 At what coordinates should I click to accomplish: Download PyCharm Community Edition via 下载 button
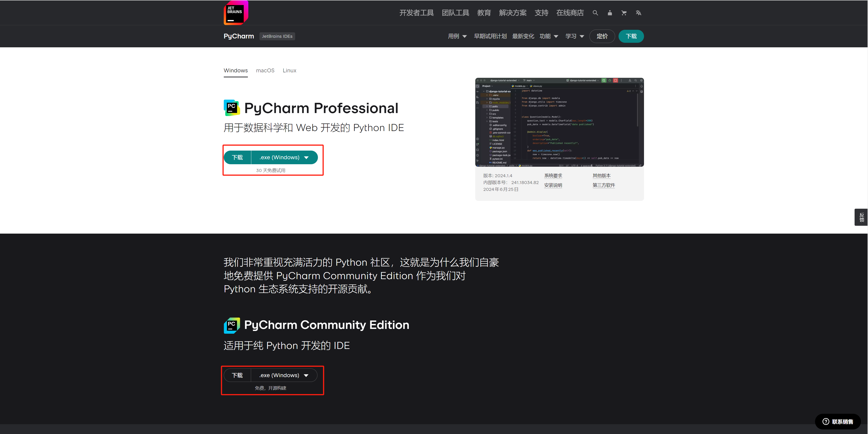pyautogui.click(x=237, y=375)
